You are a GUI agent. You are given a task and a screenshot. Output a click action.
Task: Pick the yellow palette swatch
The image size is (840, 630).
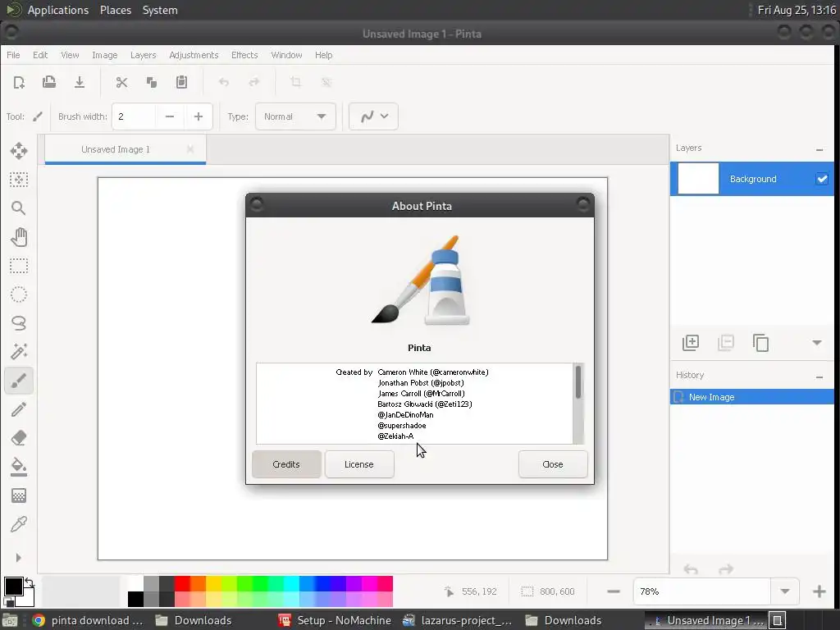coord(213,583)
